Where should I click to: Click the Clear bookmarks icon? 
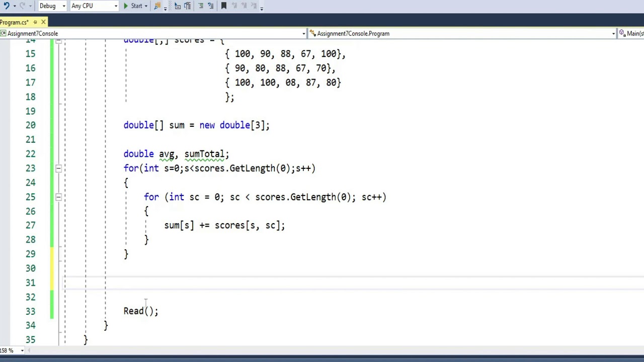(254, 6)
